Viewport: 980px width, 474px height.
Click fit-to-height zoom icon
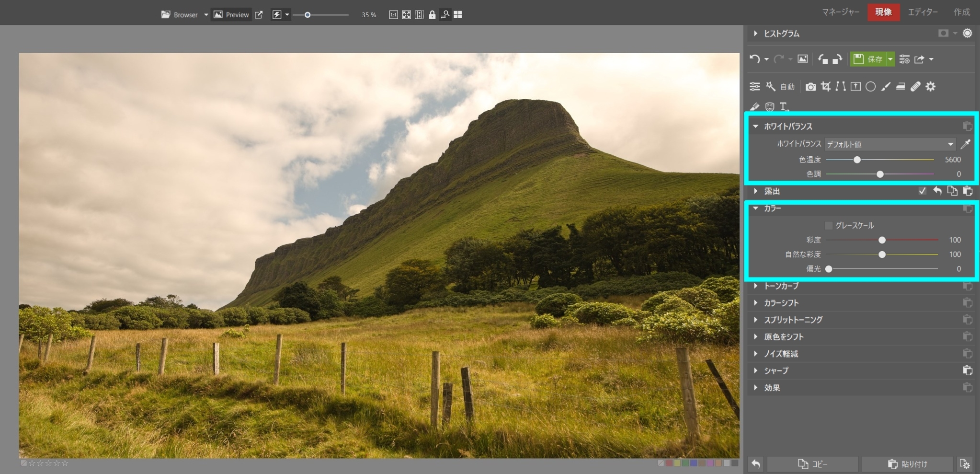click(420, 15)
